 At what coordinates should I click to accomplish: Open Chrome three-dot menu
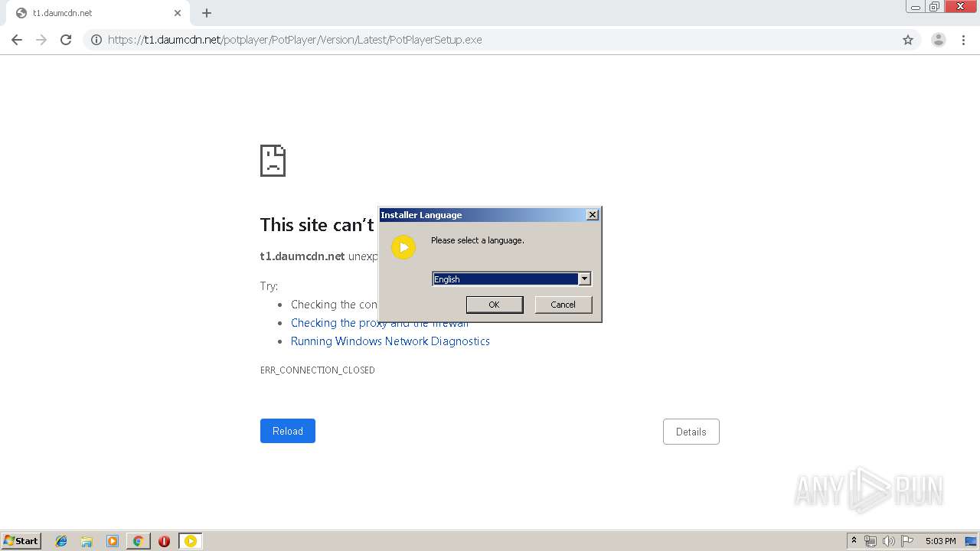point(964,40)
